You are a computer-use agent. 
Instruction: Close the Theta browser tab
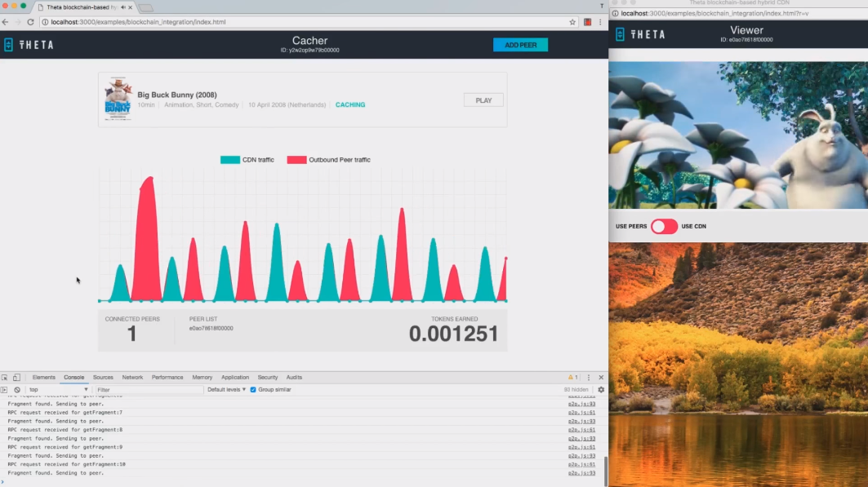tap(130, 7)
